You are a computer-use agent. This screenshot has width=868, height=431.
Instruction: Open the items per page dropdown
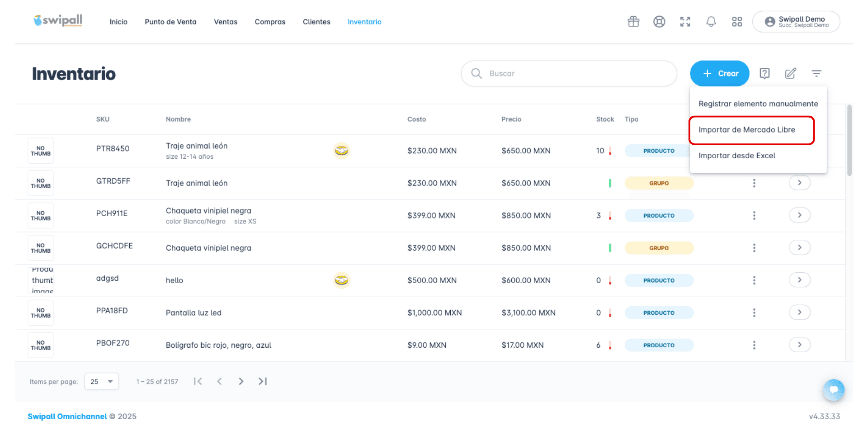pyautogui.click(x=102, y=381)
